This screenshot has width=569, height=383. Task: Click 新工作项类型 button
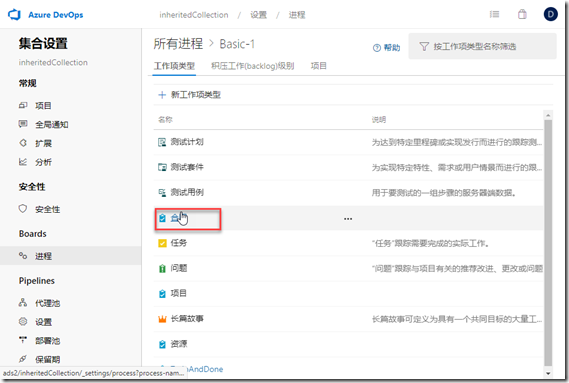pyautogui.click(x=189, y=95)
